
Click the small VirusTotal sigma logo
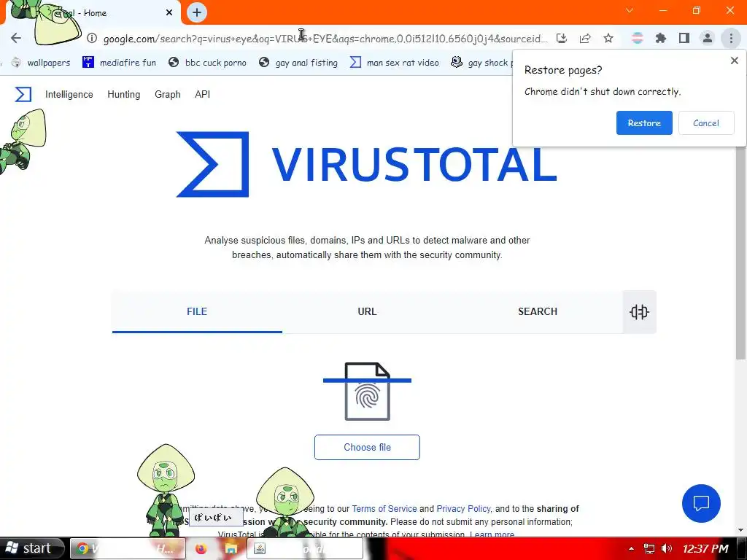[23, 94]
